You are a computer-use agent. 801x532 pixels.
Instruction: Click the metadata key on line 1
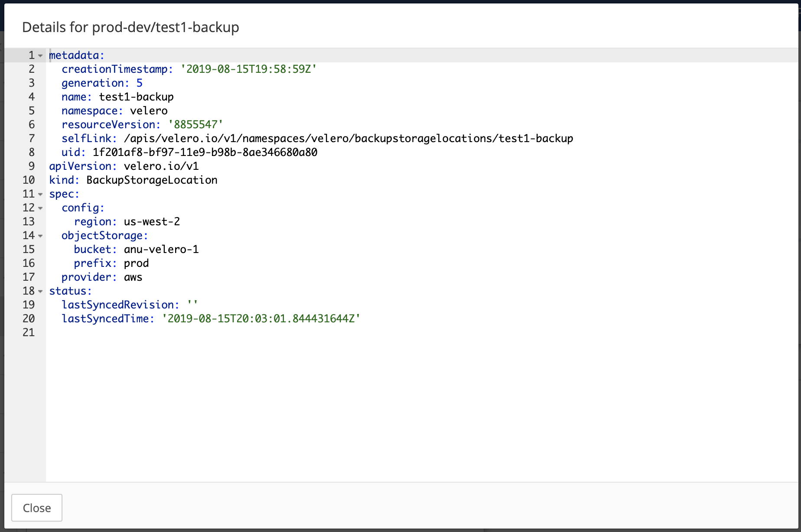pyautogui.click(x=77, y=55)
